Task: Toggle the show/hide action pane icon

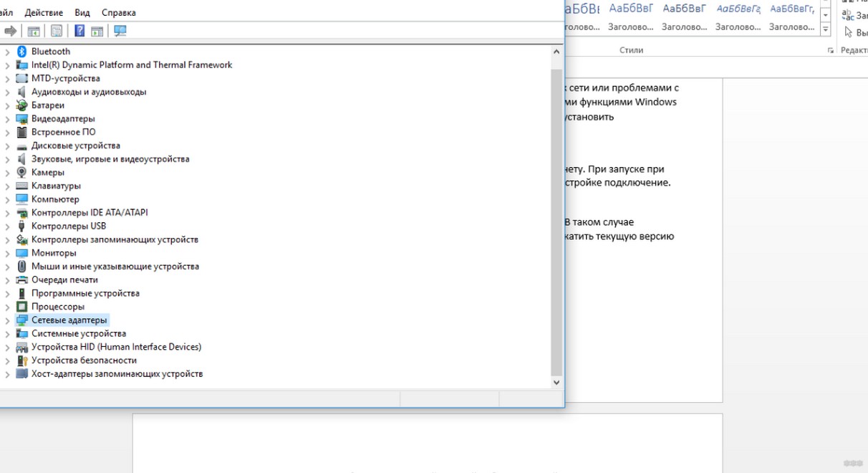Action: (x=97, y=31)
